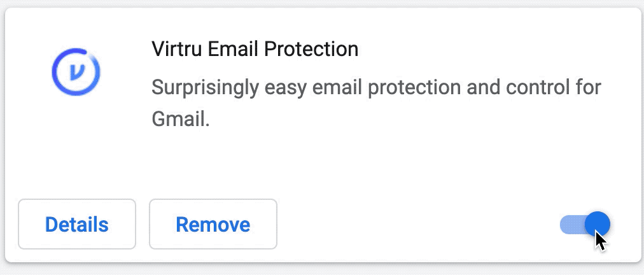The image size is (644, 275).
Task: Click the toggle knob beside Remove button
Action: tap(598, 225)
